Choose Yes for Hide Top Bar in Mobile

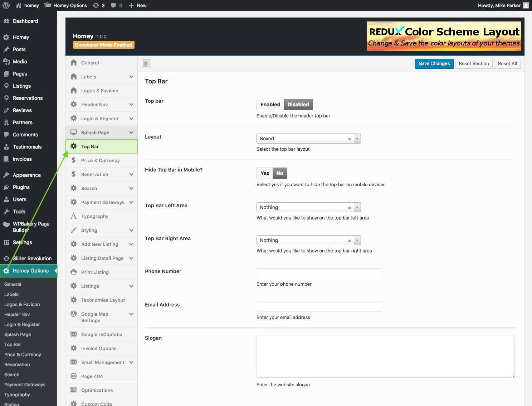[x=265, y=173]
